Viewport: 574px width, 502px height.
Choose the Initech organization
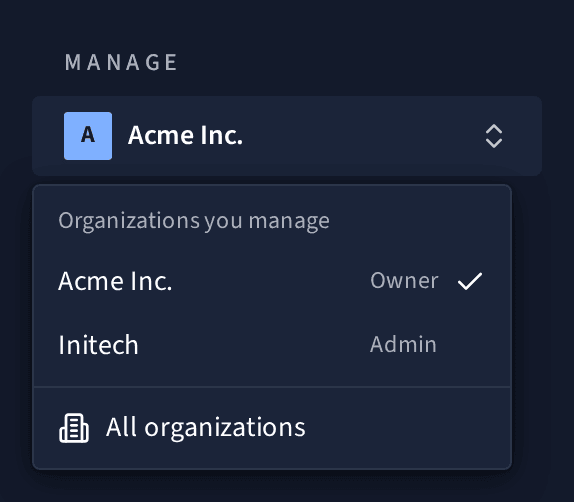point(272,345)
